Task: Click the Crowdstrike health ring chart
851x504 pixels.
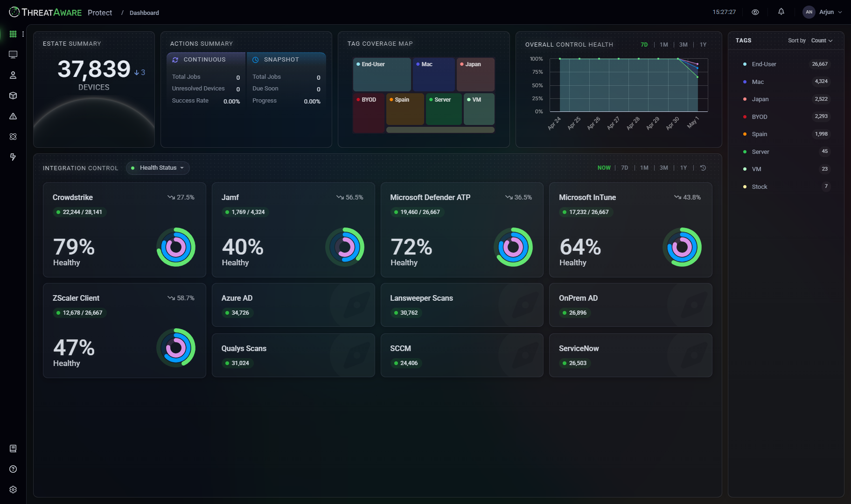Action: [176, 247]
